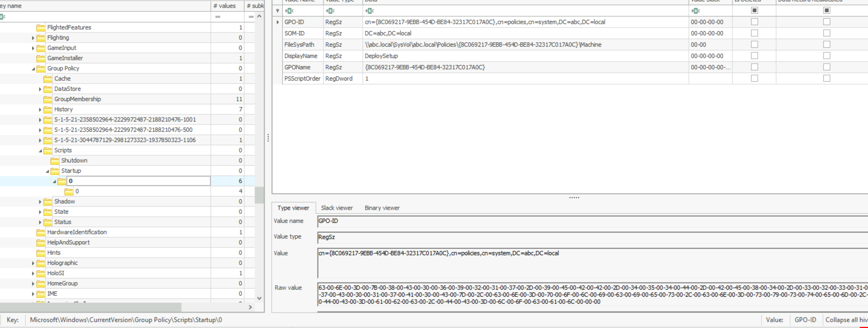Click into the Value name field
The width and height of the screenshot is (868, 328).
(x=593, y=221)
